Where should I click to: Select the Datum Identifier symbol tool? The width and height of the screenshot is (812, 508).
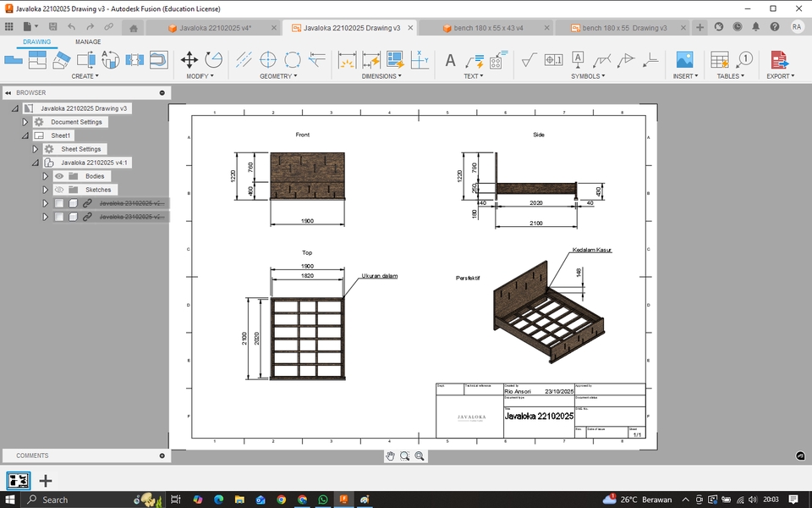point(578,59)
